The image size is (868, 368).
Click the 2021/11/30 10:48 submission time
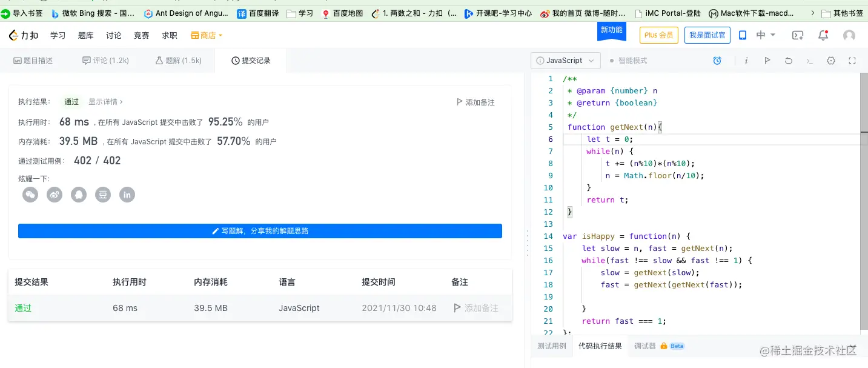(399, 308)
